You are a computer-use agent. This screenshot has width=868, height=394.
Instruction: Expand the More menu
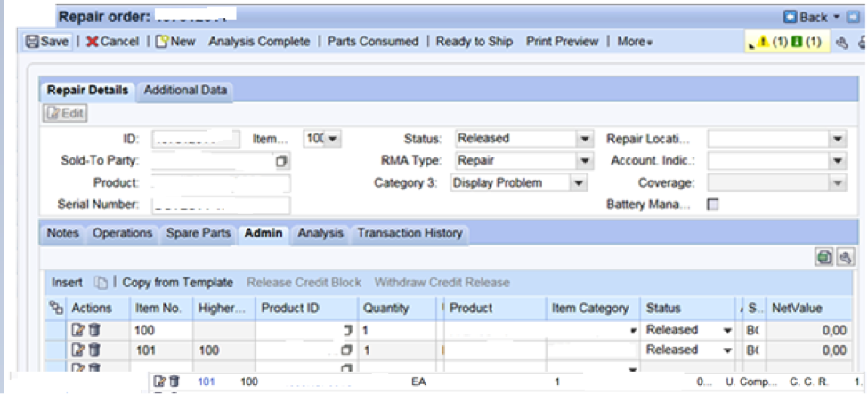pos(635,42)
